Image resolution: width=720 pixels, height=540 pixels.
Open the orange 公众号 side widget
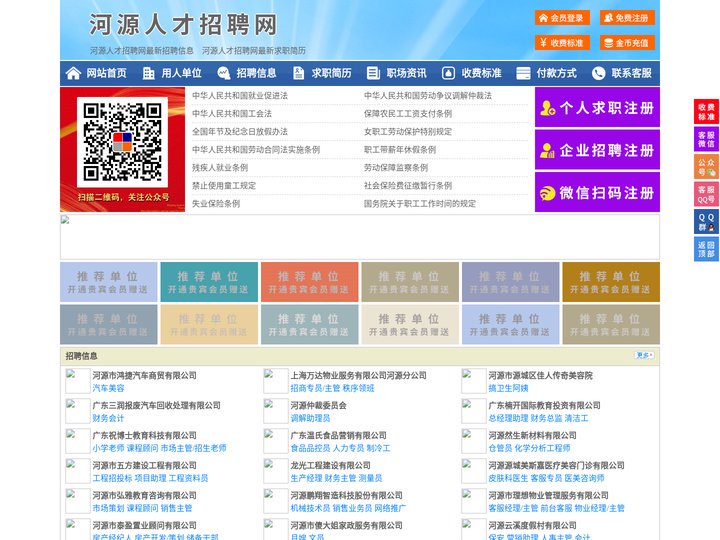pos(706,167)
